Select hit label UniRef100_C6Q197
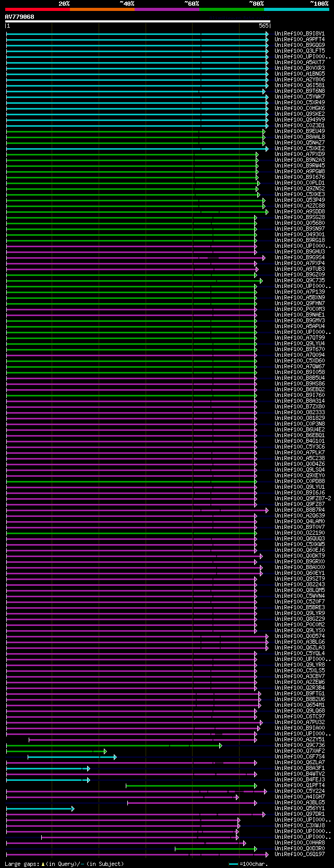 (300, 854)
